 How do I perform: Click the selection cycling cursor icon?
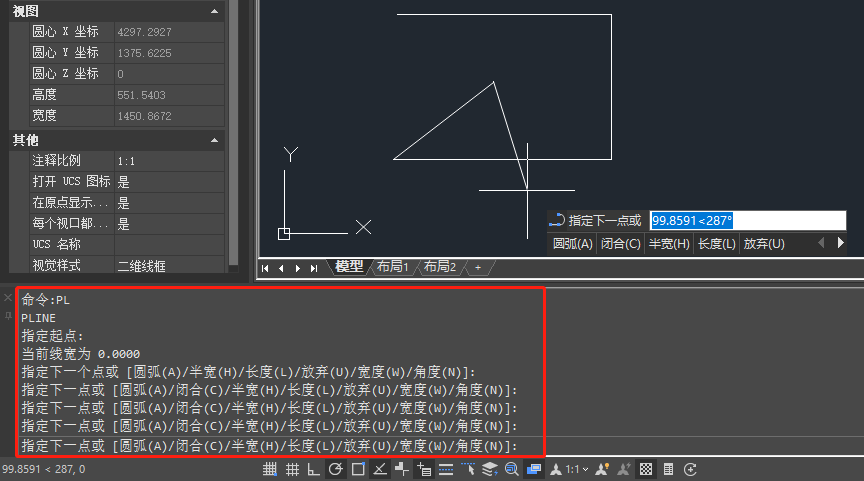tap(468, 469)
